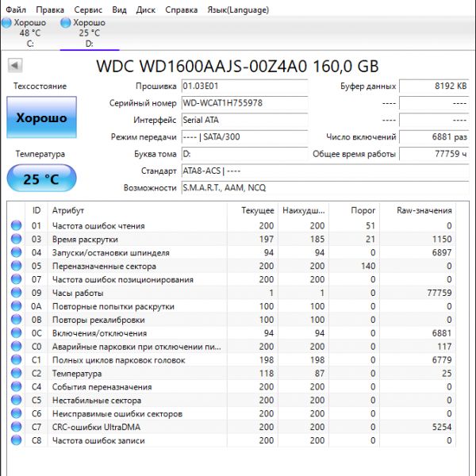Select the Полных циклов парковок головок row
The width and height of the screenshot is (476, 476).
click(232, 359)
